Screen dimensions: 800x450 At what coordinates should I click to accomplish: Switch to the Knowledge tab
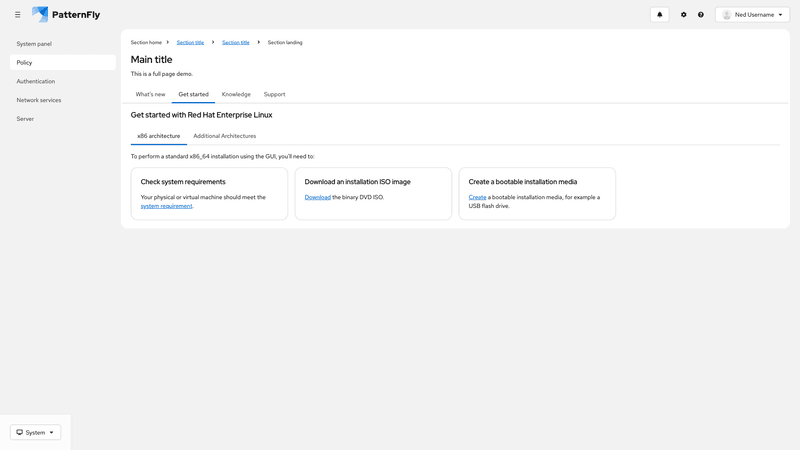236,94
